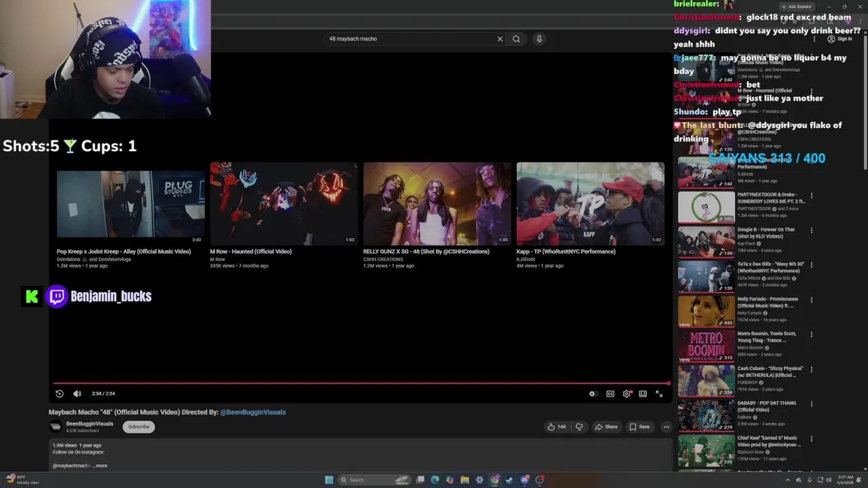Launch Microsoft Edge from the taskbar

[435, 480]
